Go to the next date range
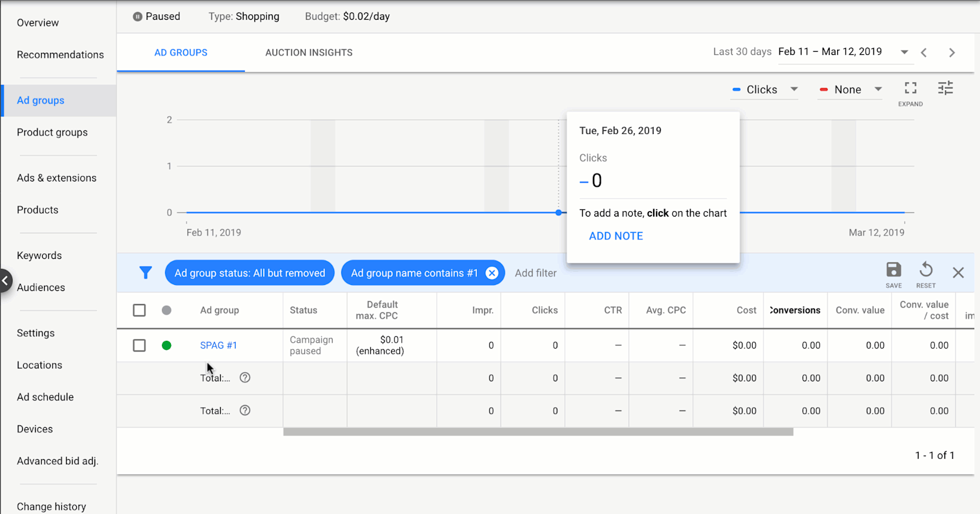The width and height of the screenshot is (980, 514). click(951, 52)
